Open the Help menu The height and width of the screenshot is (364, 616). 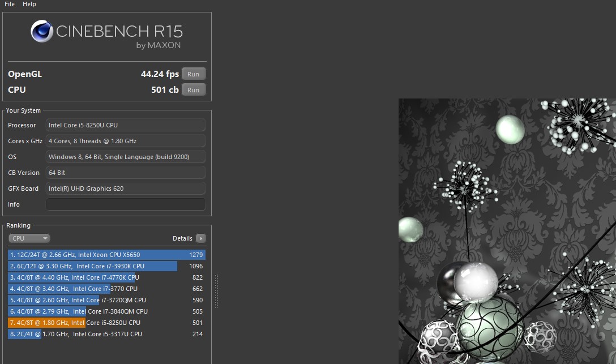(x=29, y=4)
